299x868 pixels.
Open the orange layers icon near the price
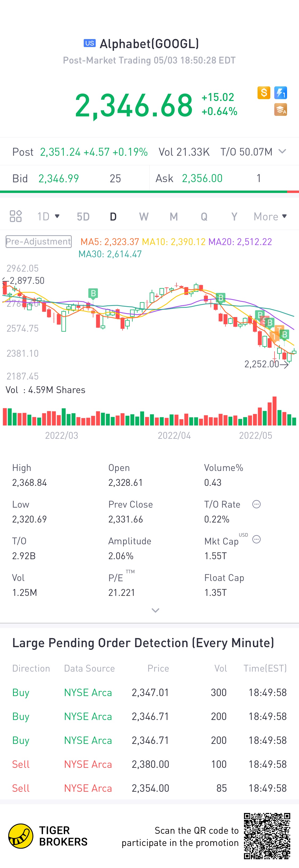tap(280, 109)
